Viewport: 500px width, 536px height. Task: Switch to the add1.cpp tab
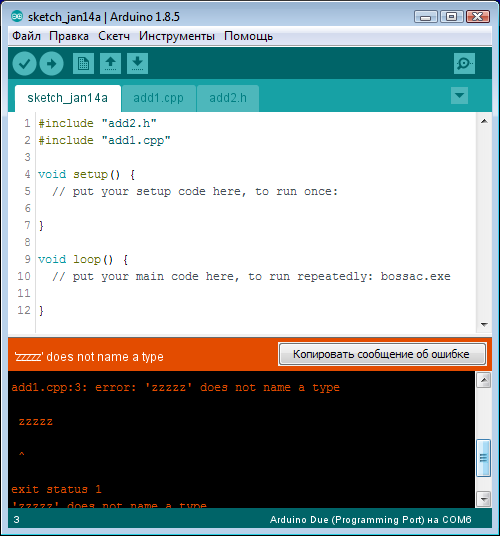coord(159,98)
